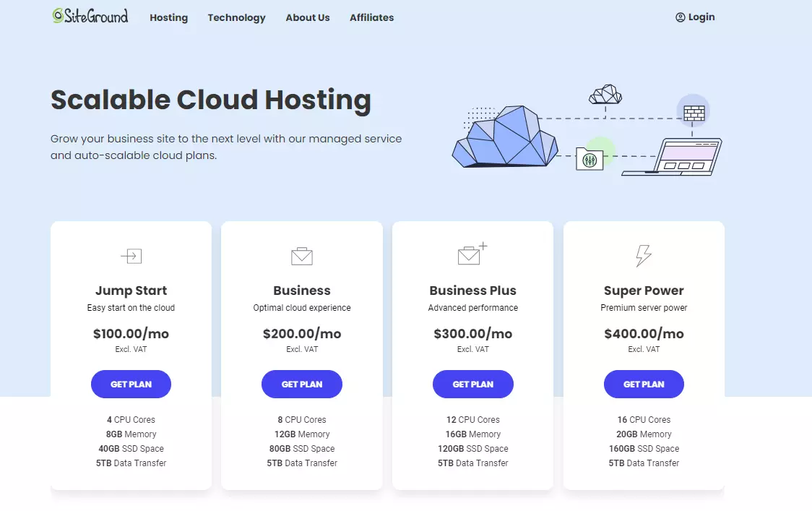Screen dimensions: 812x511
Task: Click GET PLAN for Jump Start
Action: 131,384
